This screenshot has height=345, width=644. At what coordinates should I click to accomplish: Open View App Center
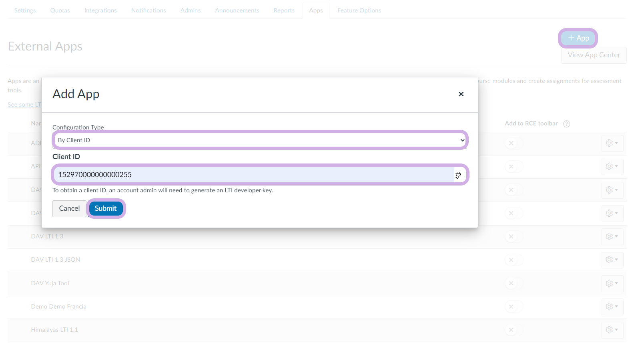pos(594,55)
